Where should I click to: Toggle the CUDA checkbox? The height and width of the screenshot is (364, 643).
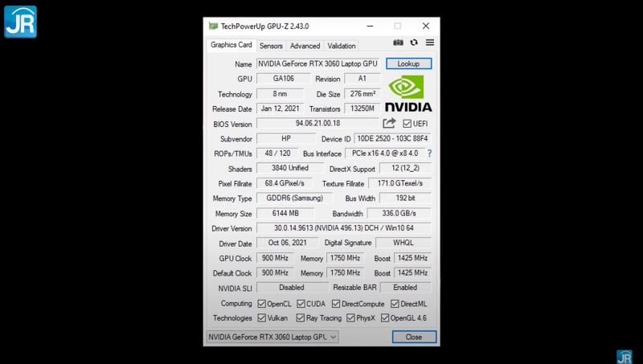coord(301,304)
